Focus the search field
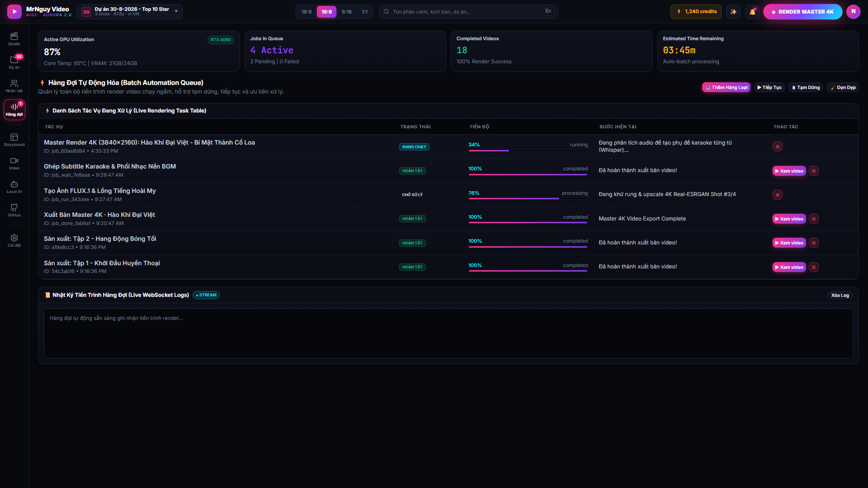Viewport: 868px width, 488px height. click(468, 12)
